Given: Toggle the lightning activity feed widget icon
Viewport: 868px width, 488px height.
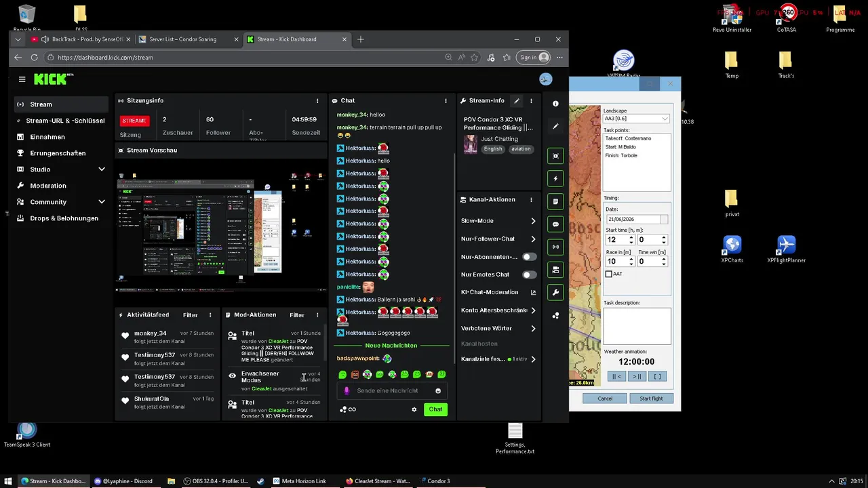Looking at the screenshot, I should 555,179.
